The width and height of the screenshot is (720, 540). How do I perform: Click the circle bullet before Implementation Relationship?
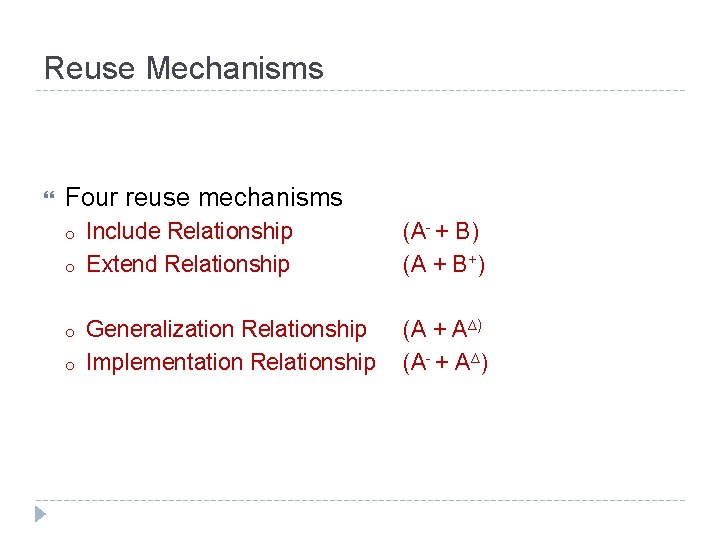(x=70, y=366)
